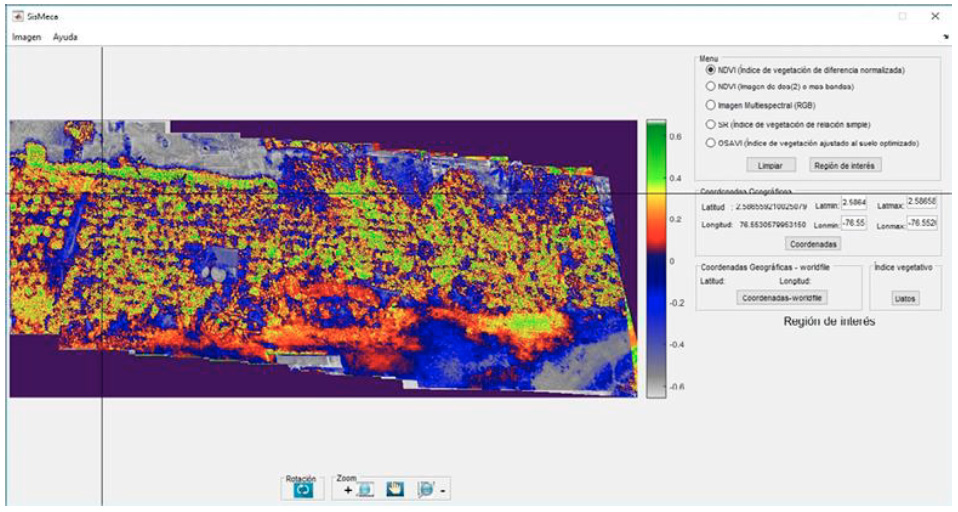
Task: Click the Lonmax input field
Action: pyautogui.click(x=920, y=224)
